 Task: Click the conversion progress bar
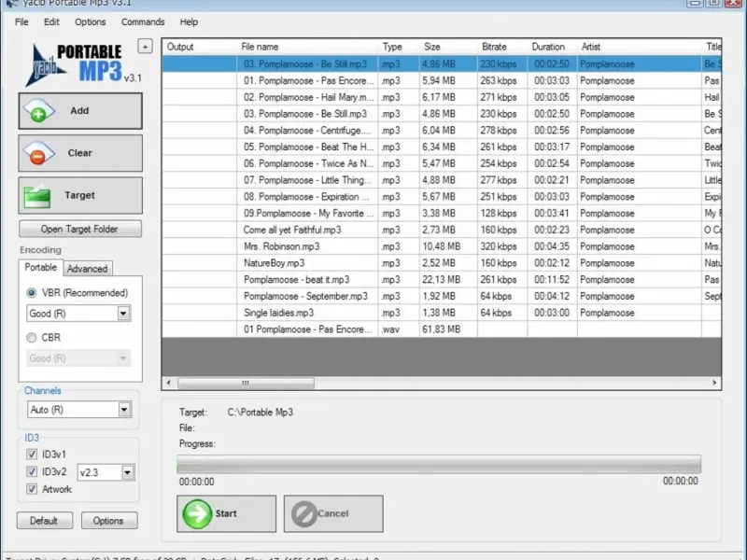439,464
